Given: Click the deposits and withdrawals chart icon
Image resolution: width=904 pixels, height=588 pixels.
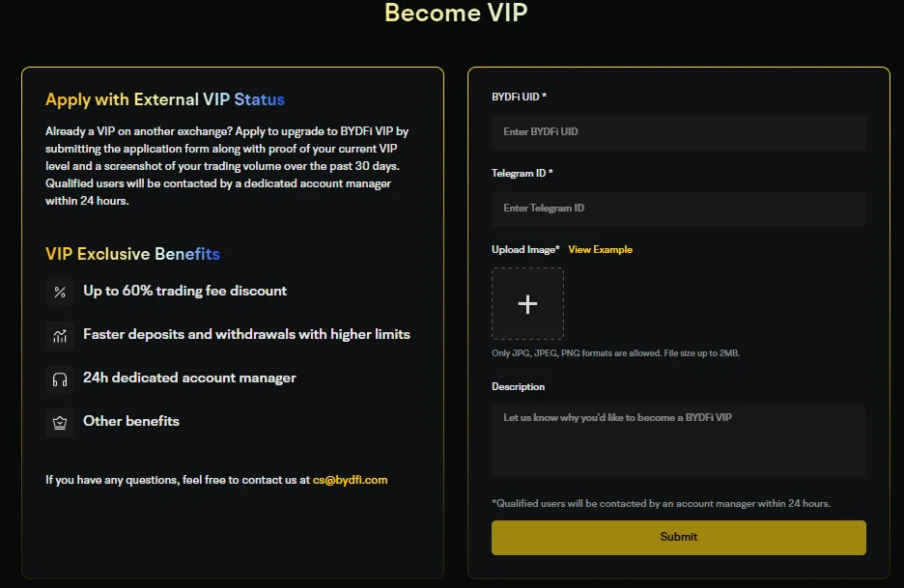Looking at the screenshot, I should (60, 335).
